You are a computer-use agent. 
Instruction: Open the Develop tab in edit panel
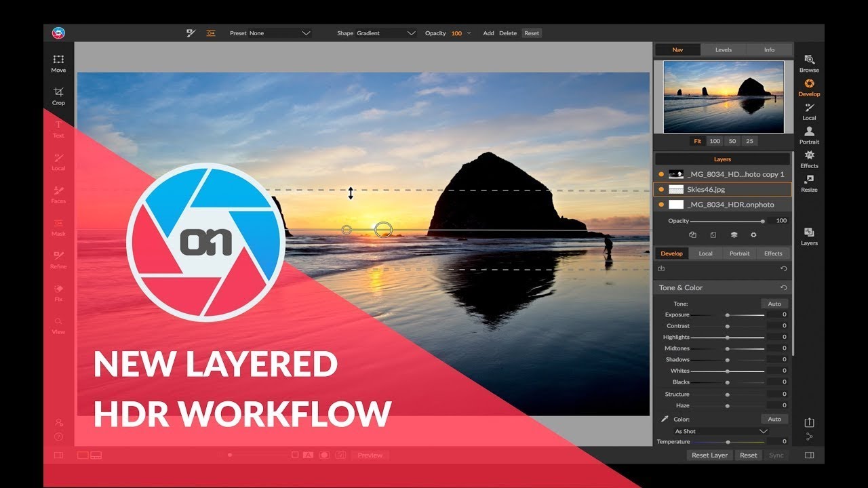pyautogui.click(x=672, y=253)
